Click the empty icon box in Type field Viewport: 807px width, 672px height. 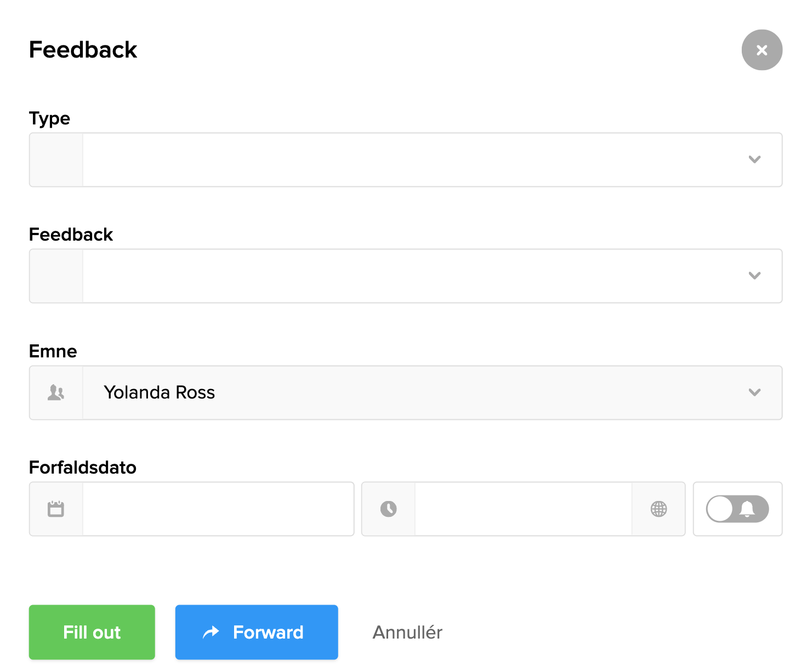click(56, 160)
